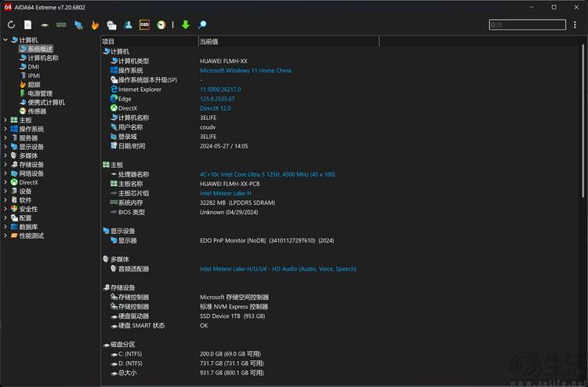Select 系统概述 in the sidebar tree
Screen dimensions: 588x387
click(x=36, y=49)
